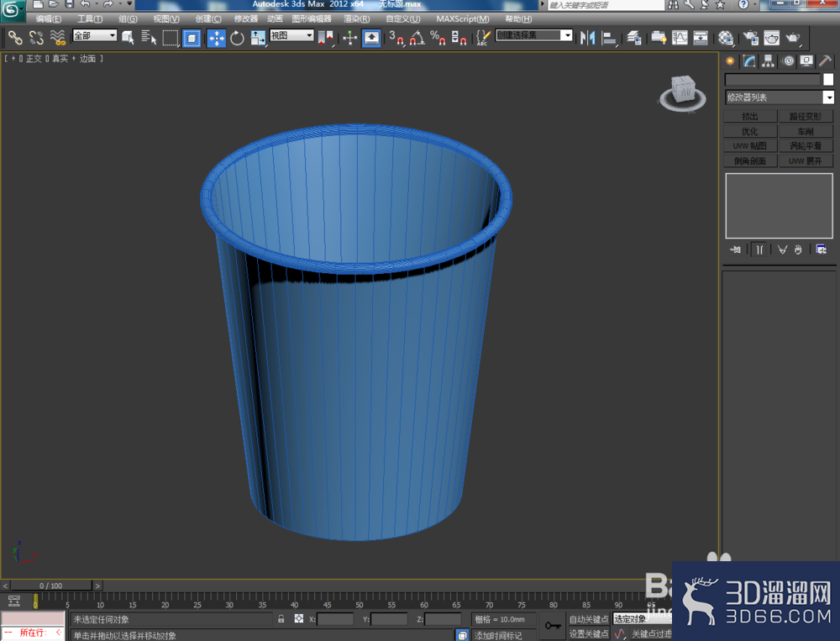Toggle the Graphite Modeling Tools ribbon icon

pos(659,38)
